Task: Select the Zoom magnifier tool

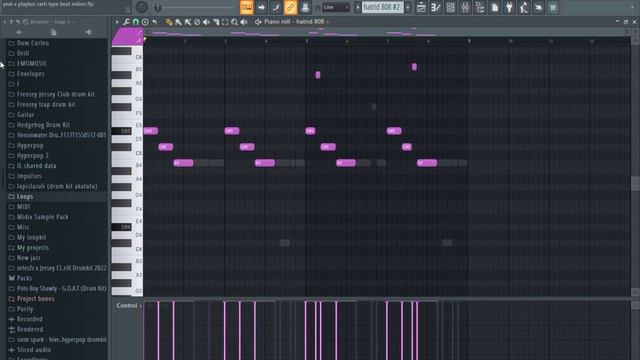Action: pos(235,22)
